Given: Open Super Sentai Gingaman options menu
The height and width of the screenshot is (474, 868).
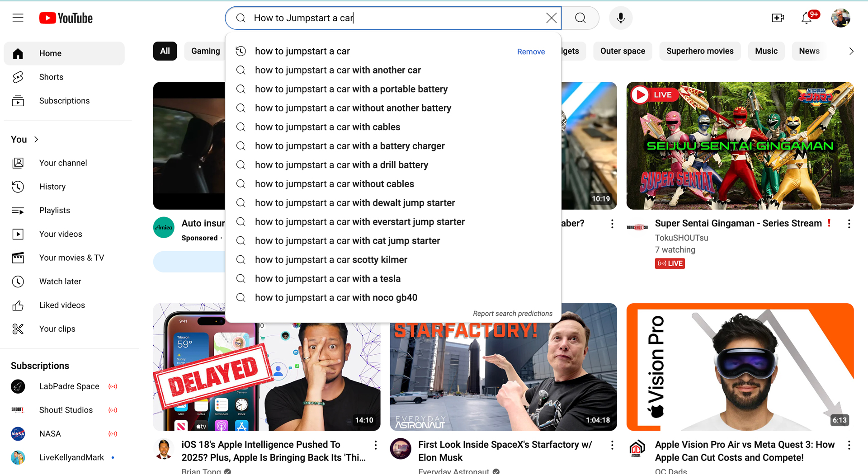Looking at the screenshot, I should tap(849, 224).
